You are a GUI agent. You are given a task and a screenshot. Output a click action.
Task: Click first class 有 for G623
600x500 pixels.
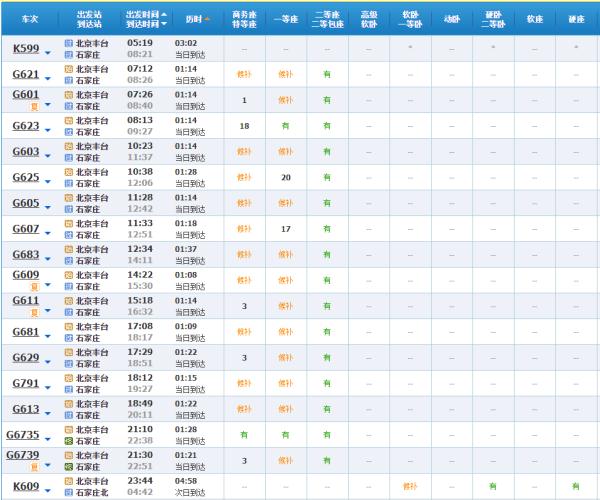pyautogui.click(x=285, y=126)
